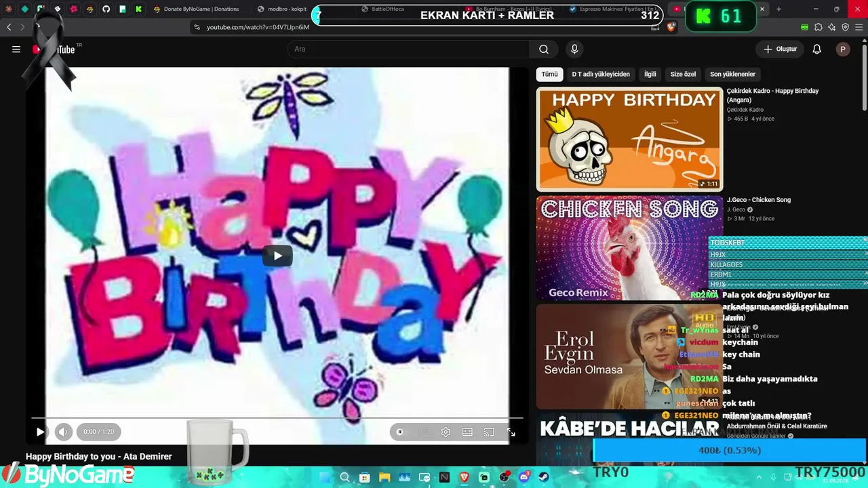868x488 pixels.
Task: Open YouTube notifications bell
Action: click(817, 49)
